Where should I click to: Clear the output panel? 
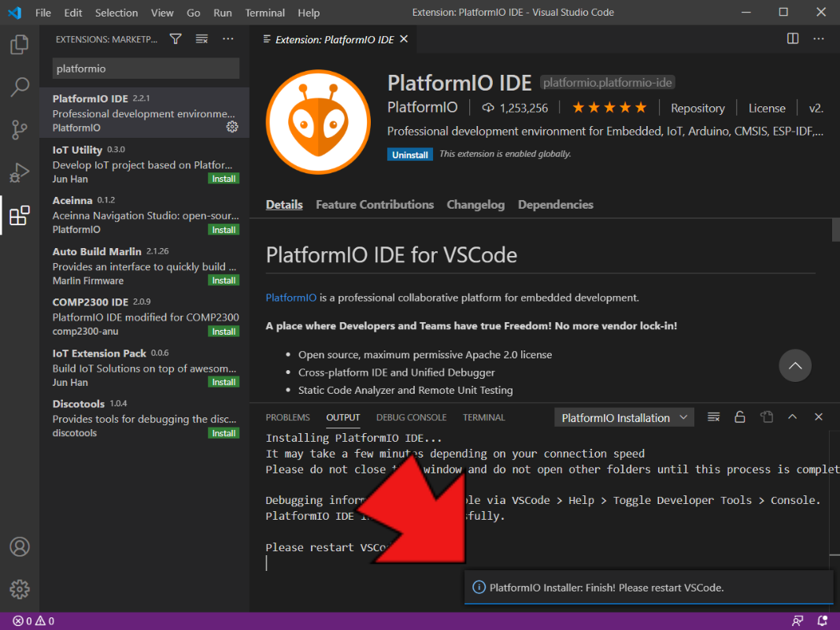click(713, 417)
